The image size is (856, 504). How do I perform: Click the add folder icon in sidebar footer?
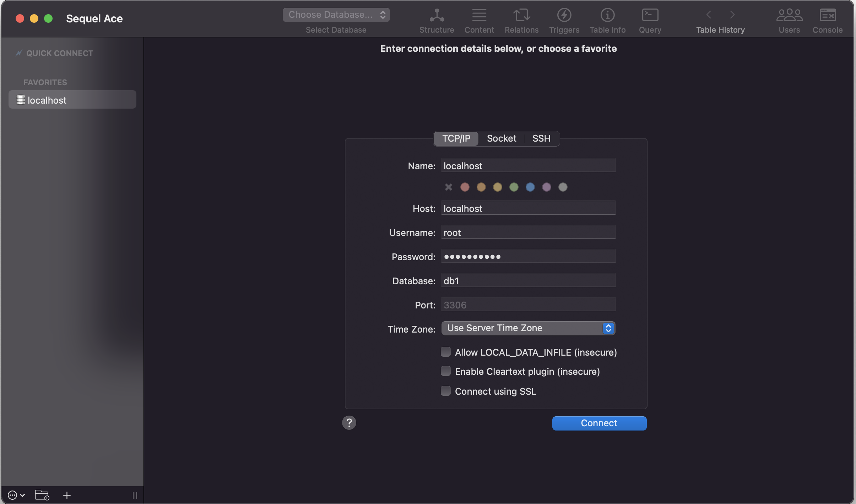coord(42,495)
